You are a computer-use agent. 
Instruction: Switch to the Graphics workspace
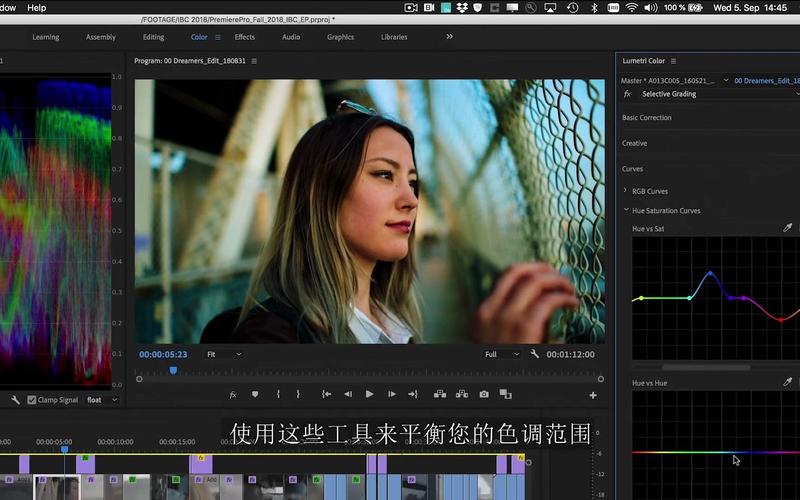click(x=340, y=37)
